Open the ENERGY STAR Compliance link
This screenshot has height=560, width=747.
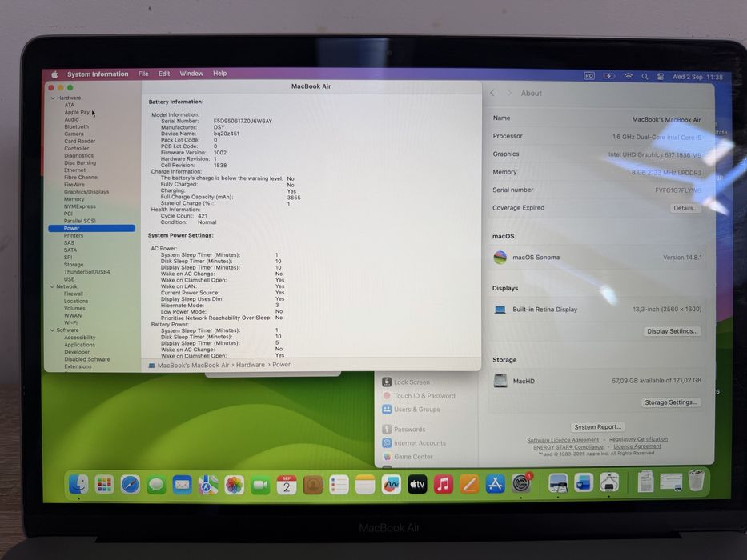pyautogui.click(x=568, y=447)
